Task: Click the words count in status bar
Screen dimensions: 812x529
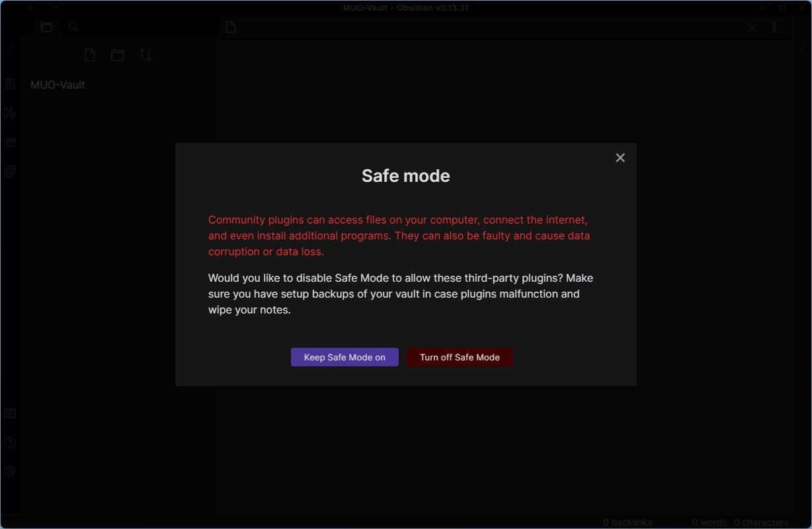Action: pyautogui.click(x=710, y=522)
